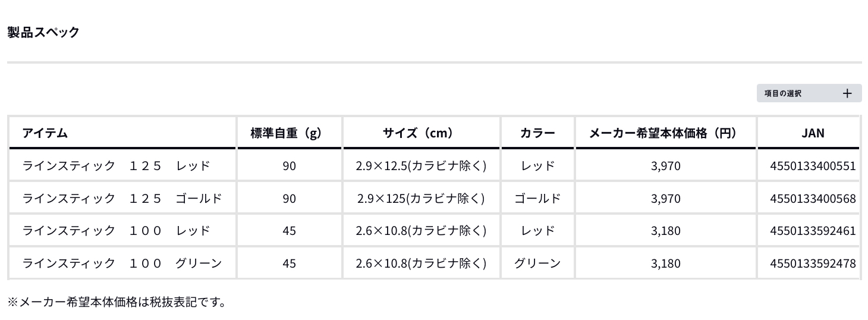Select the サイズ（cm） column header
This screenshot has height=320, width=868.
(421, 133)
